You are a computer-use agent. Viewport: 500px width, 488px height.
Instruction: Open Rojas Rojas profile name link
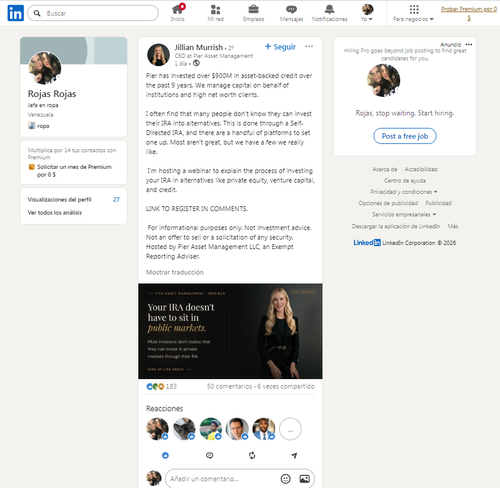point(52,94)
